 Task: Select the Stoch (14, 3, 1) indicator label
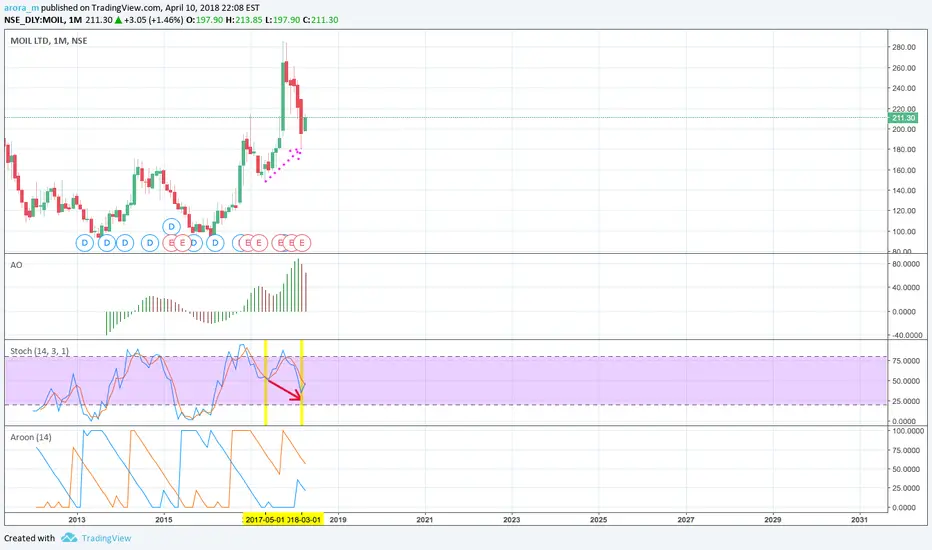point(40,351)
